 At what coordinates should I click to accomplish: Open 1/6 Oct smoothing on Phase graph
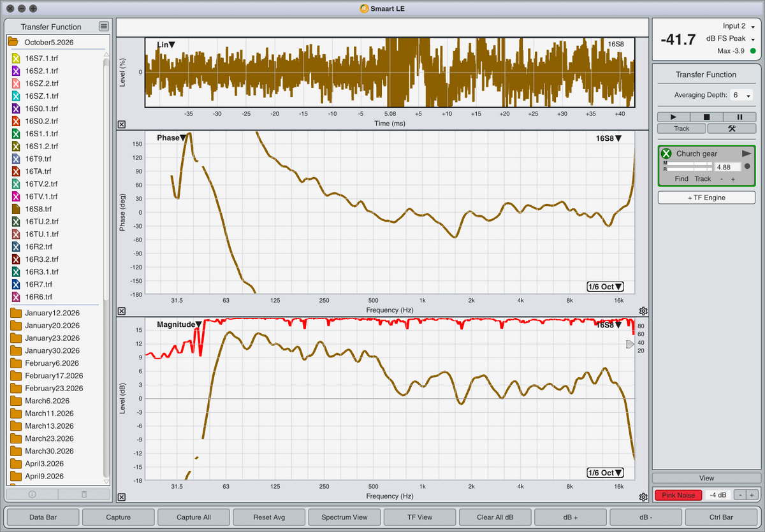point(606,287)
